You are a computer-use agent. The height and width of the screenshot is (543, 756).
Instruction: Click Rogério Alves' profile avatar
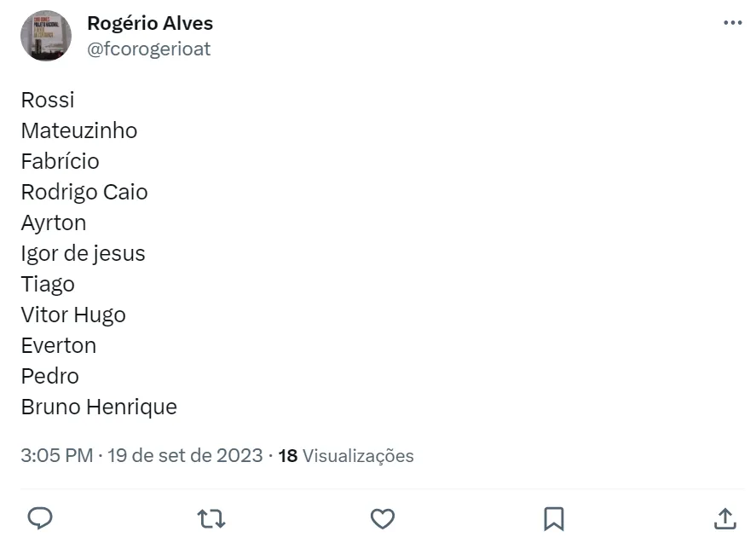point(46,36)
